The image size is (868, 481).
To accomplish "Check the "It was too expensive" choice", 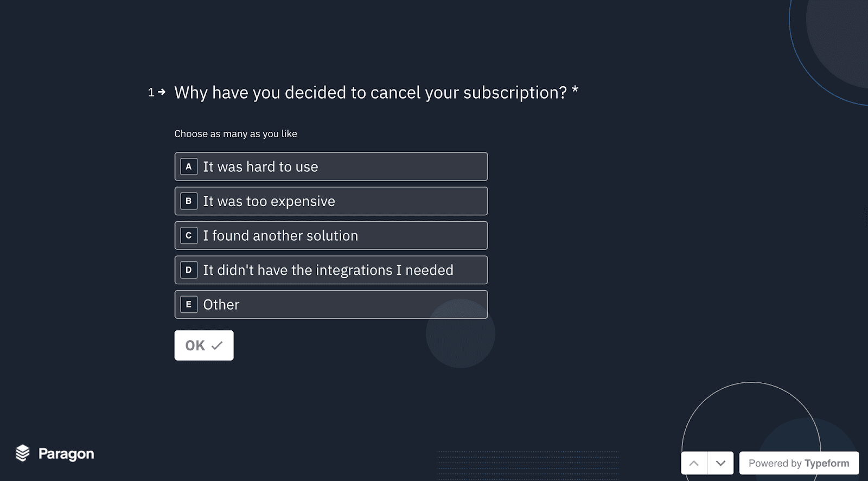I will click(331, 201).
